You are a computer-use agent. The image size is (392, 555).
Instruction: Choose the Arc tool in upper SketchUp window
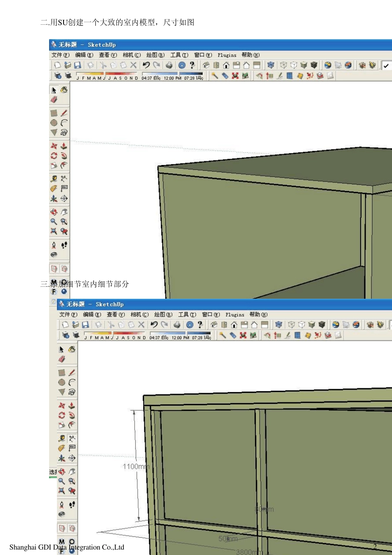coord(64,123)
